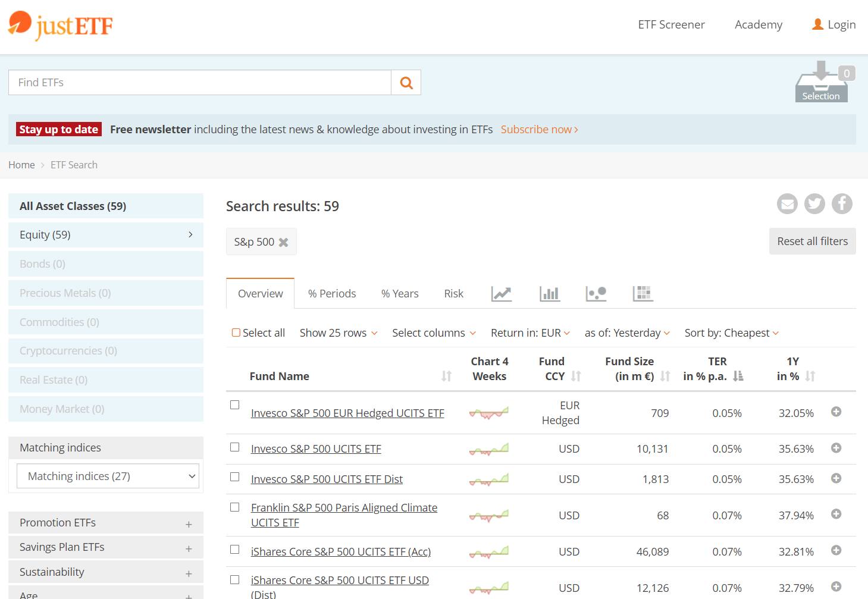Image resolution: width=868 pixels, height=599 pixels.
Task: Add Franklin S&P 500 Paris Aligned via plus
Action: coord(836,514)
